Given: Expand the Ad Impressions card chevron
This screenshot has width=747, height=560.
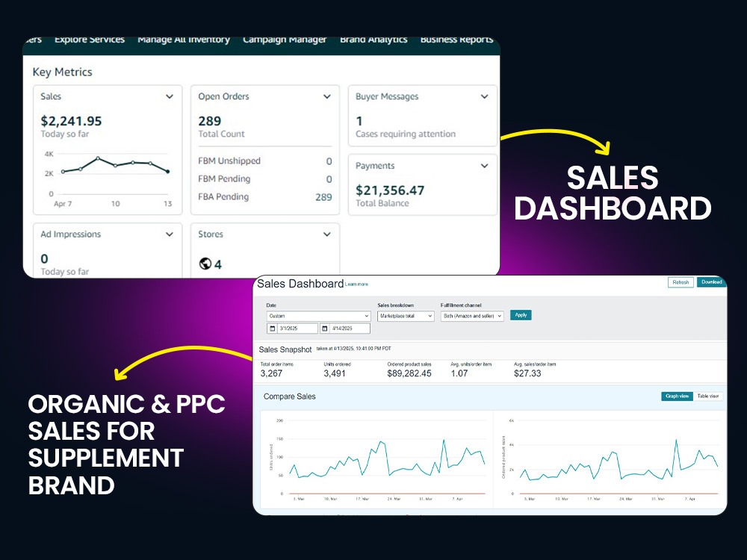Looking at the screenshot, I should (170, 234).
